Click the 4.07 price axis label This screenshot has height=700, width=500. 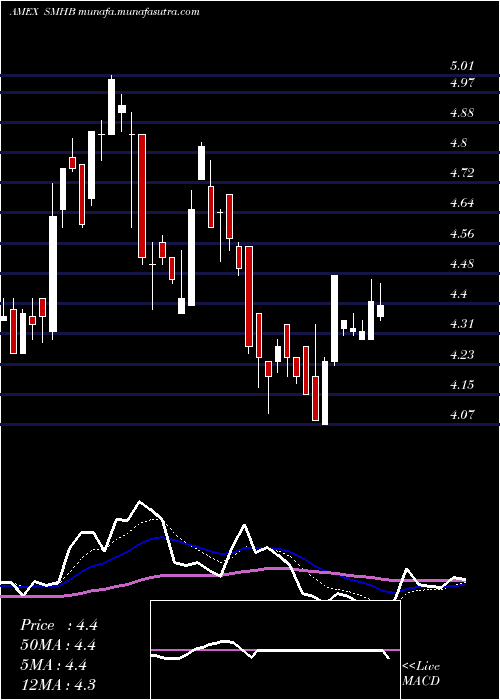(462, 415)
